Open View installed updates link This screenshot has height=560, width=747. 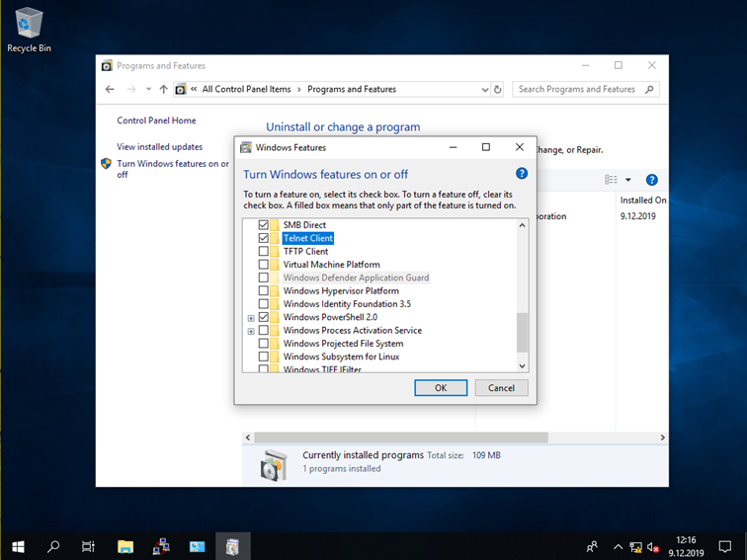[160, 146]
